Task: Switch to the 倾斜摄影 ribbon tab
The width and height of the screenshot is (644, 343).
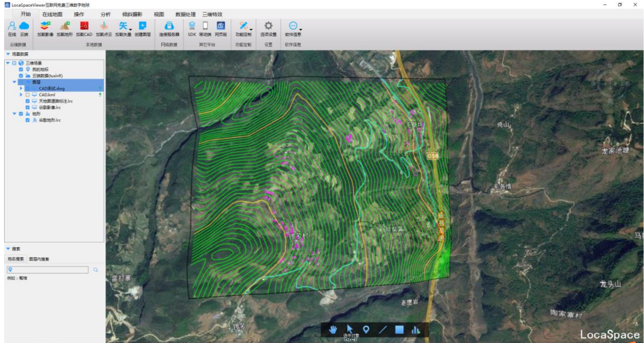Action: click(x=132, y=14)
